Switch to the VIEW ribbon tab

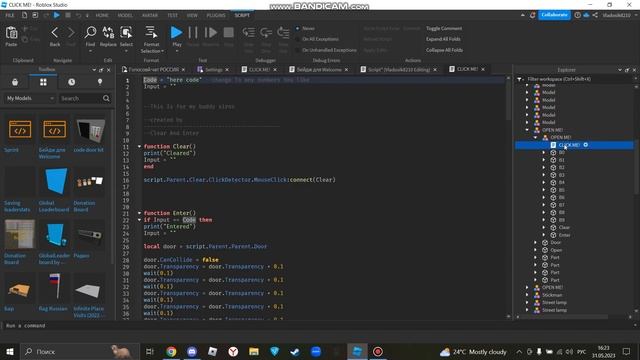pyautogui.click(x=192, y=15)
